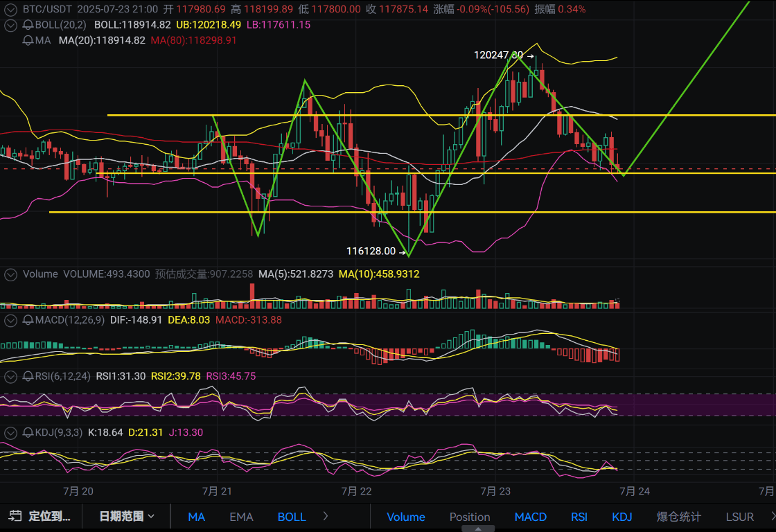This screenshot has height=532, width=776.
Task: Click the 低 117800.00 low price
Action: pyautogui.click(x=329, y=10)
